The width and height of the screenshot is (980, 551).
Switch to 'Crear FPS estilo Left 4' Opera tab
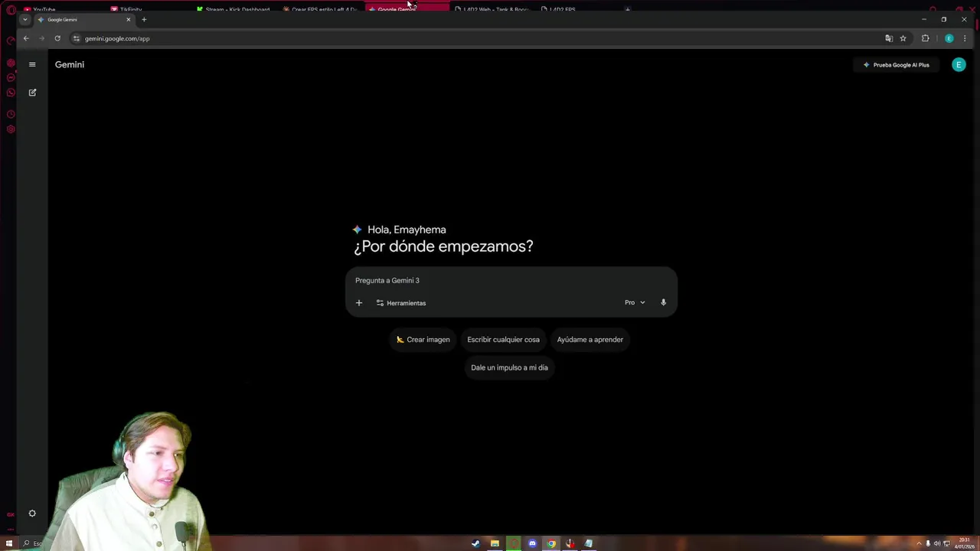[x=322, y=9]
